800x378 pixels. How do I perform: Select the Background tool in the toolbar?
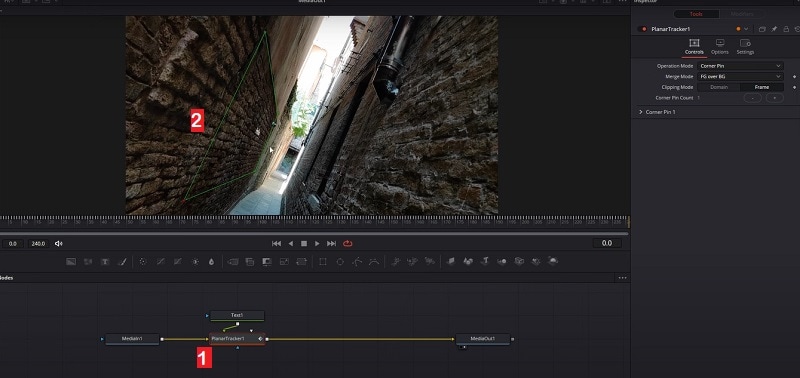(71, 261)
